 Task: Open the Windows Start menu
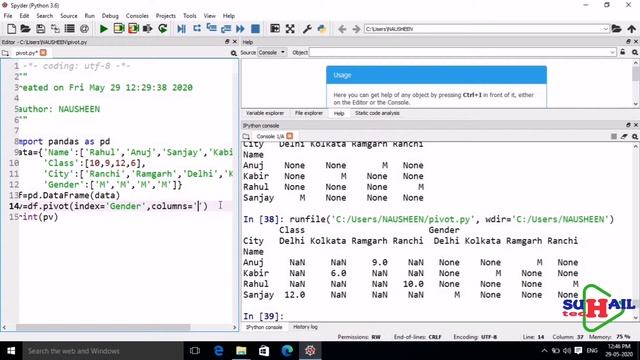[x=11, y=351]
